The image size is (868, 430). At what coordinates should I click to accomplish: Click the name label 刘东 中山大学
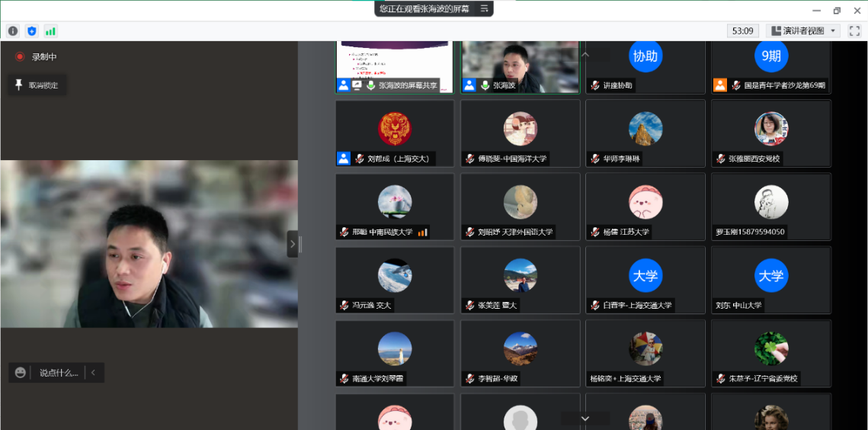(x=738, y=305)
